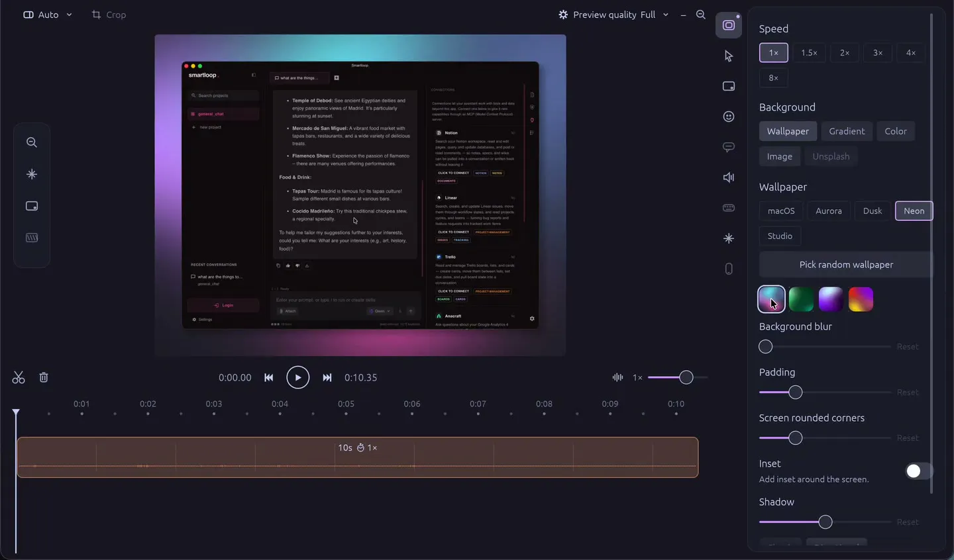Image resolution: width=954 pixels, height=560 pixels.
Task: Click the timeline zoom slider handle
Action: pyautogui.click(x=686, y=377)
